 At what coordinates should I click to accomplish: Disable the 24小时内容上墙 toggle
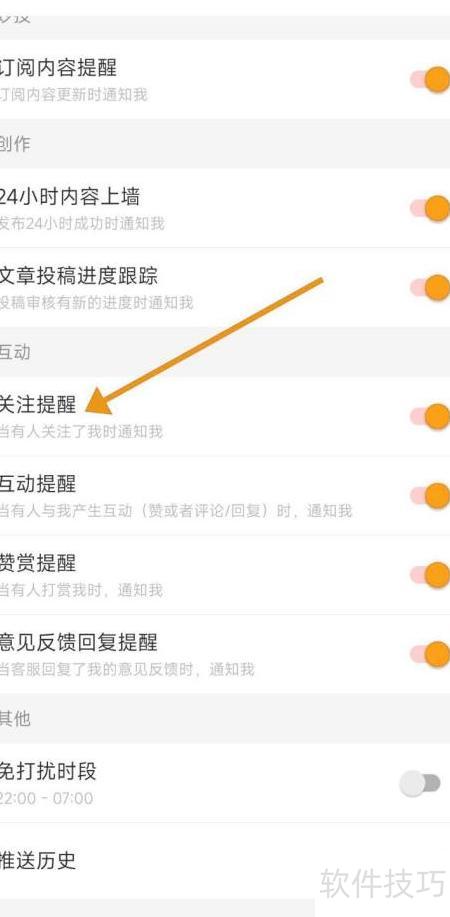[x=430, y=208]
